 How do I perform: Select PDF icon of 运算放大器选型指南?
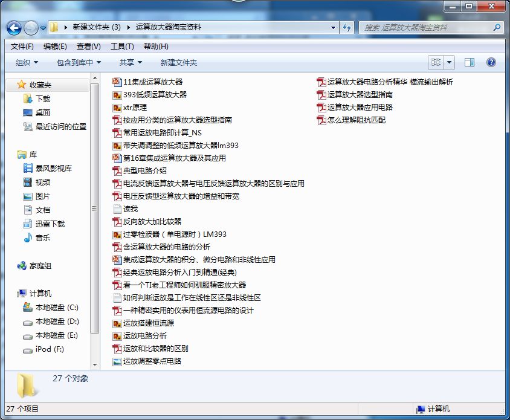click(321, 95)
